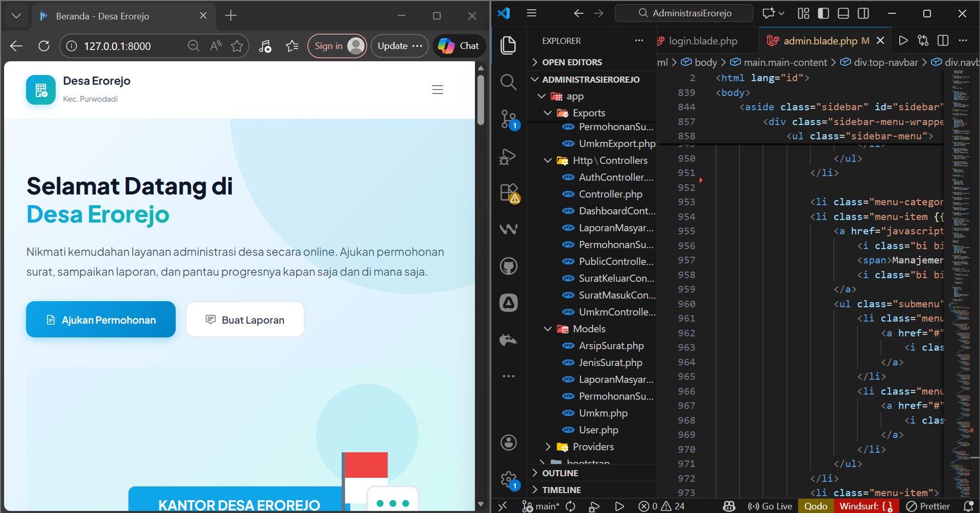The height and width of the screenshot is (513, 980).
Task: Toggle the panel layout icon near window controls
Action: point(843,13)
